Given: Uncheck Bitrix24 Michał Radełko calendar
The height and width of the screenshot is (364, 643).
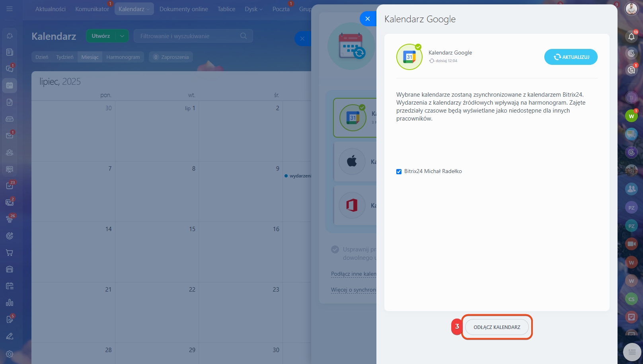Looking at the screenshot, I should 399,171.
